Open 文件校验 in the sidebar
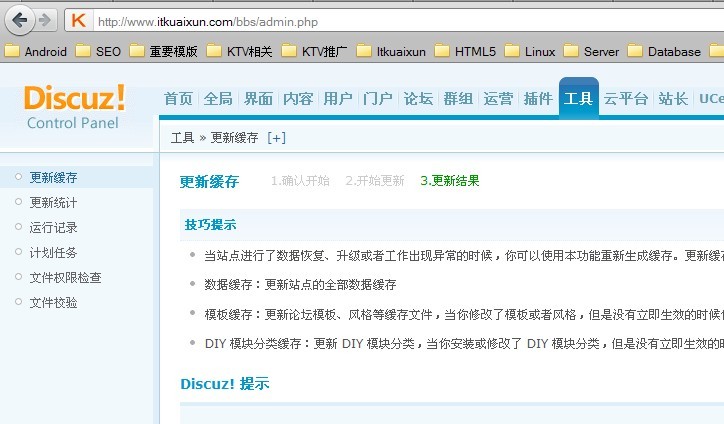The image size is (724, 424). [54, 303]
